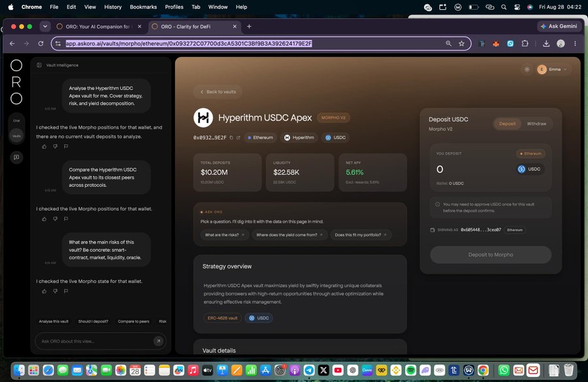Screen dimensions: 588x382
Task: Ask 'What are the risks?'
Action: click(224, 235)
